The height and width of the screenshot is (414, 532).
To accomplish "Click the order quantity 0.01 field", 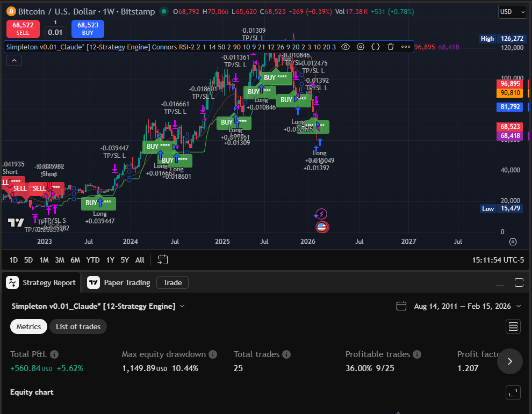I will pos(55,32).
